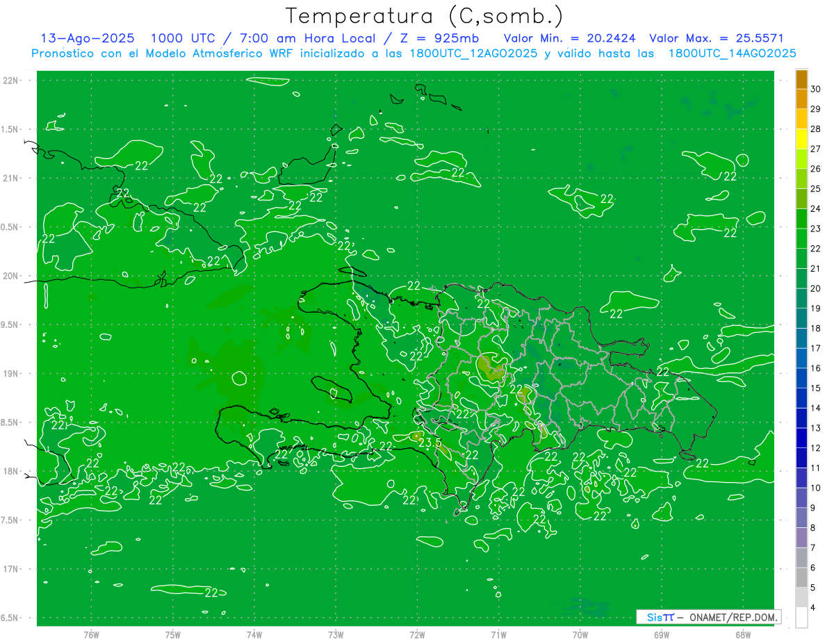Click "Valor Min. = 20.2424"
The image size is (834, 644).
click(x=569, y=38)
